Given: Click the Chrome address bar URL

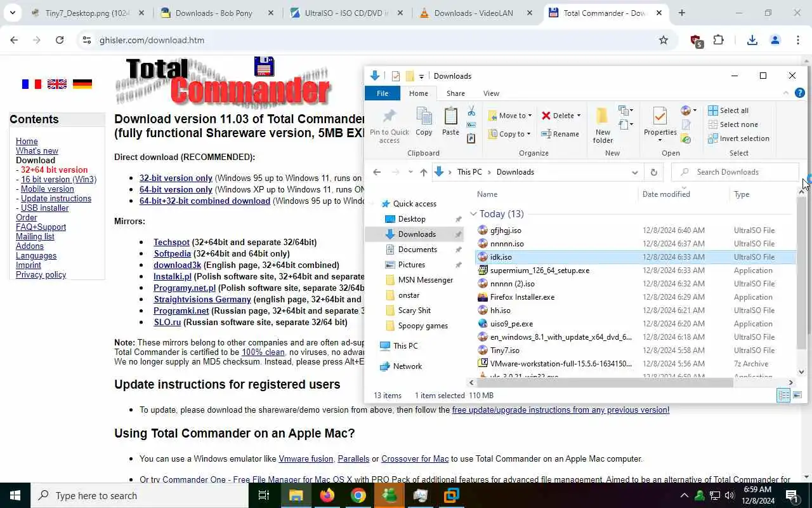Looking at the screenshot, I should (x=152, y=40).
